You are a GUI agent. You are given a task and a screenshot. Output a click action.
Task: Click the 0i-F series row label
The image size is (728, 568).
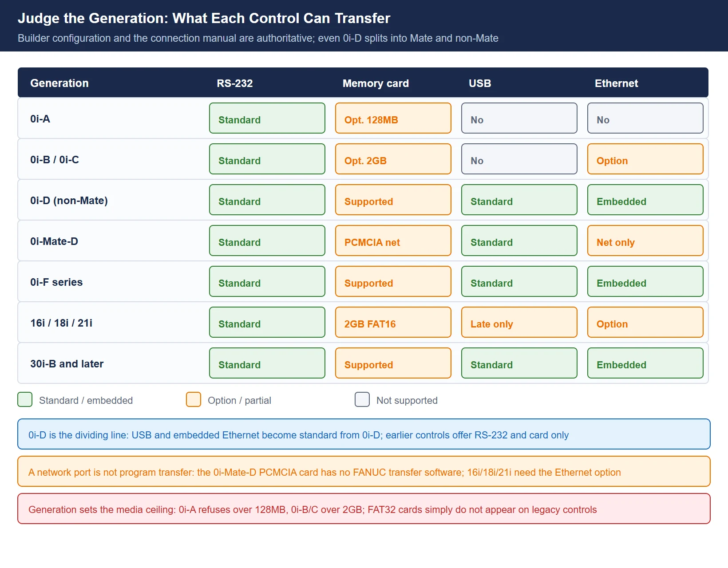pos(56,282)
